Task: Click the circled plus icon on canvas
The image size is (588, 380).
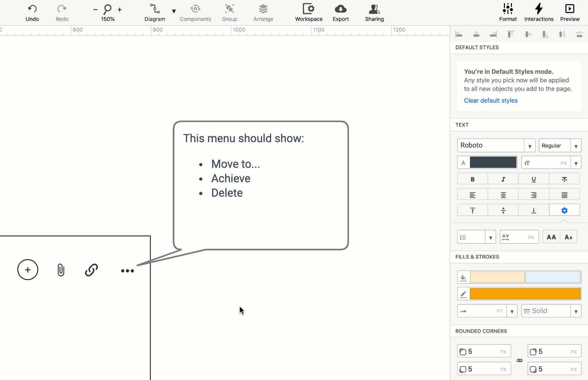Action: click(x=28, y=270)
